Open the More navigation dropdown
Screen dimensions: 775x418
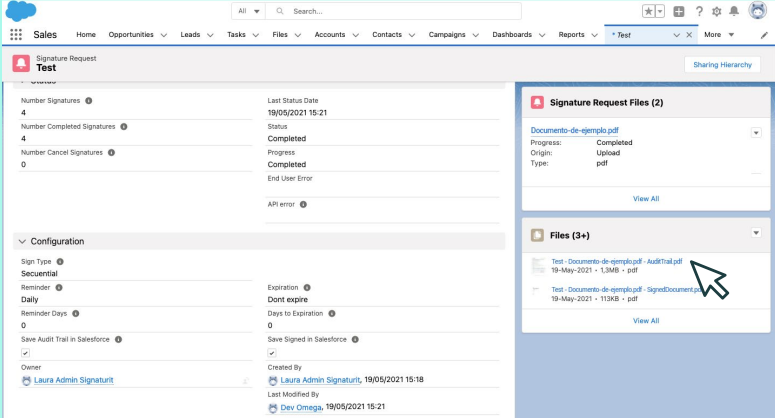[x=719, y=35]
